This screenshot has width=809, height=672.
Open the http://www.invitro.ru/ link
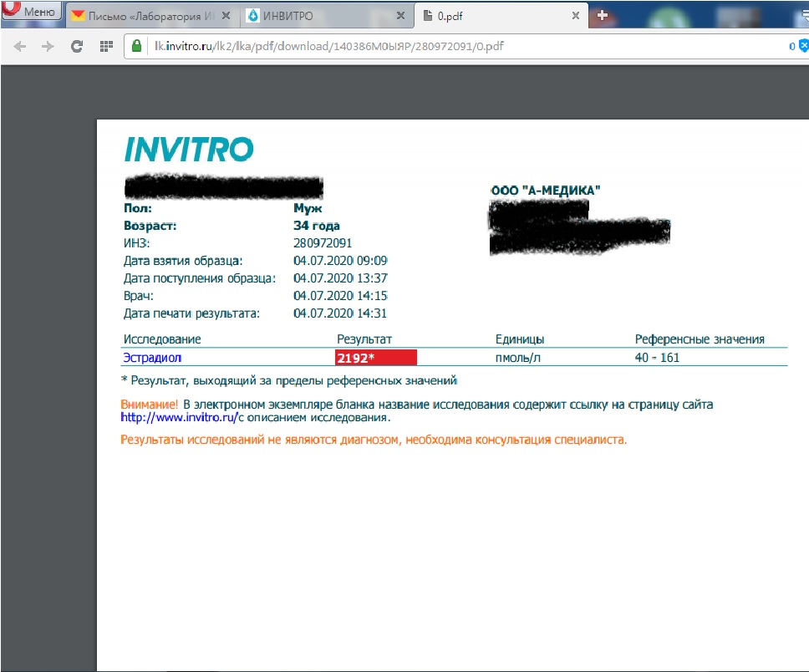[x=179, y=418]
